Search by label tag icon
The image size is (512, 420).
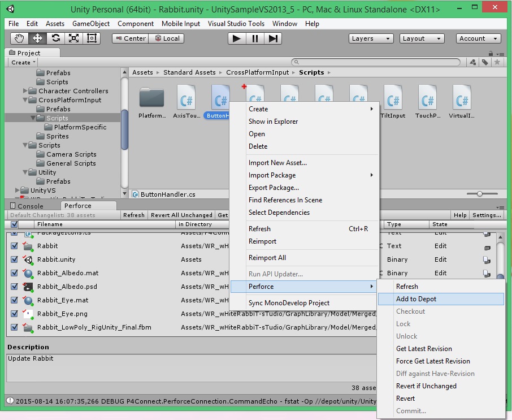point(485,62)
